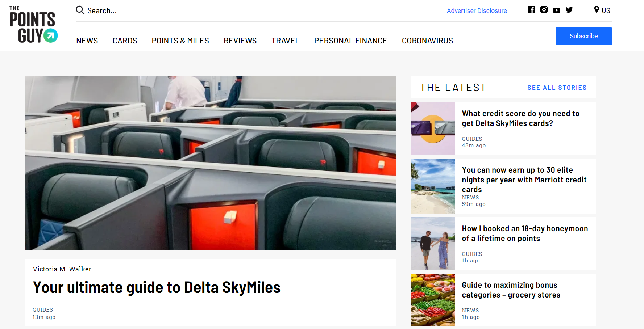644x329 pixels.
Task: Click GUIDES label under credit score article
Action: click(x=472, y=139)
